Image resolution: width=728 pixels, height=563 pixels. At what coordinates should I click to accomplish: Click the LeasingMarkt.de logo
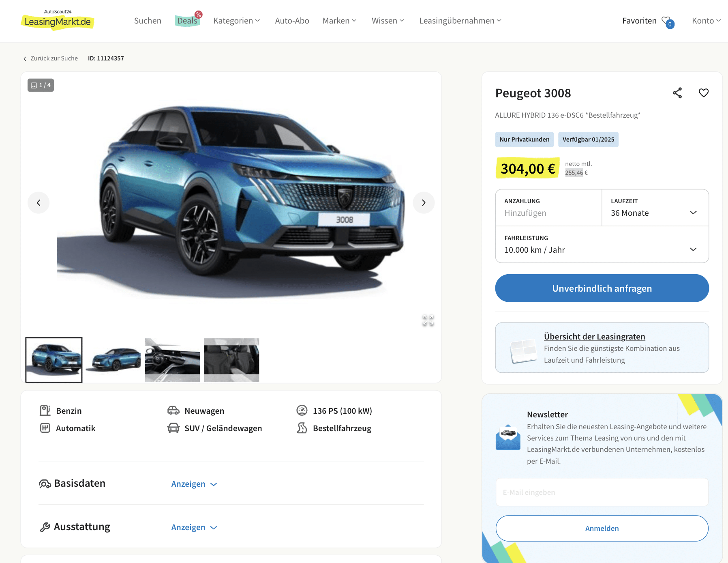(x=58, y=20)
